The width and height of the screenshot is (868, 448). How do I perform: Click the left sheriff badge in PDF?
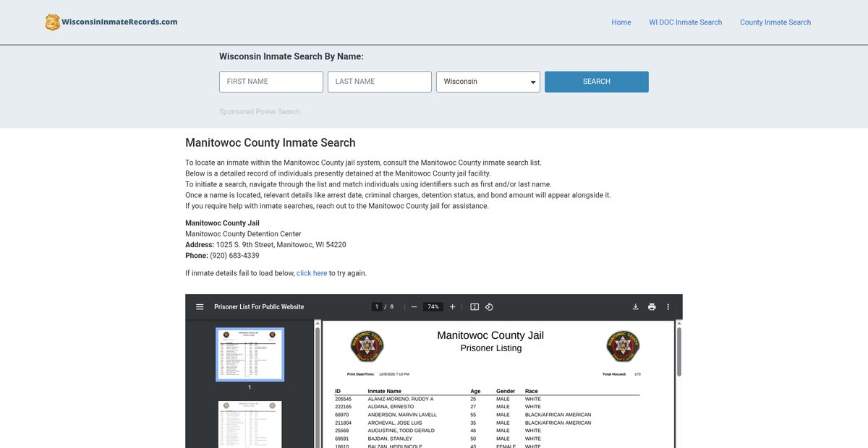tap(367, 346)
